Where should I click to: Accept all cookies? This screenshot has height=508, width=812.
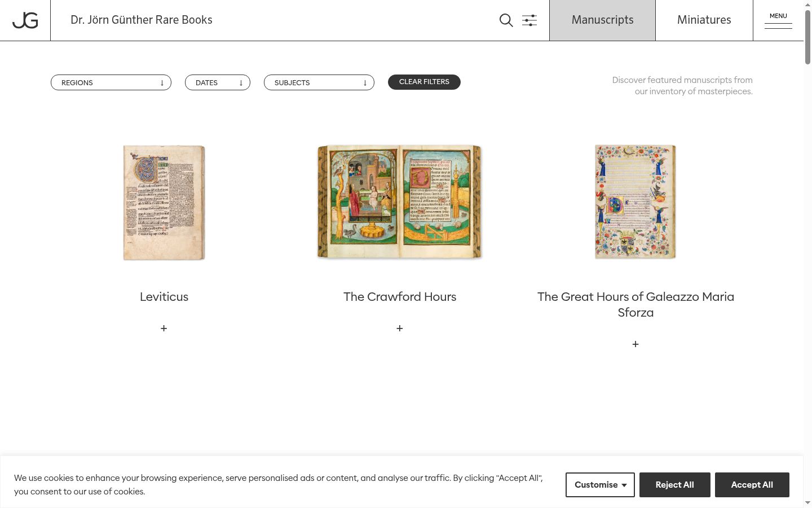[x=752, y=485]
